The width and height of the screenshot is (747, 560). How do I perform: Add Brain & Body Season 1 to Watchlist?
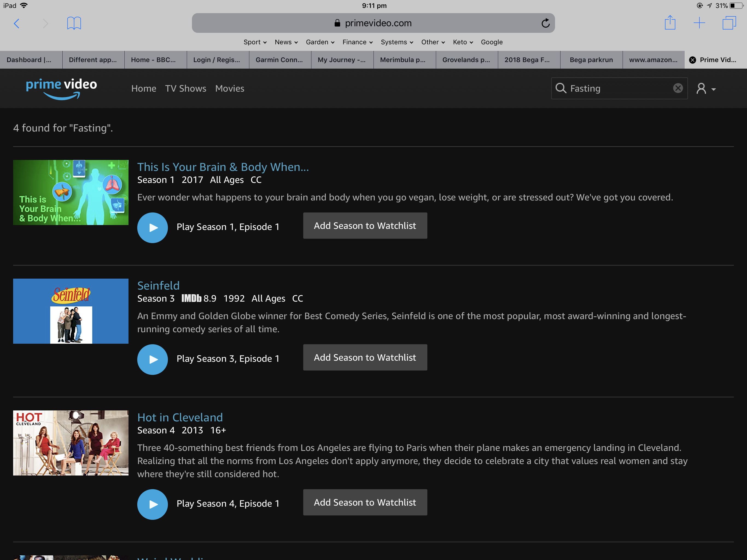pyautogui.click(x=365, y=226)
